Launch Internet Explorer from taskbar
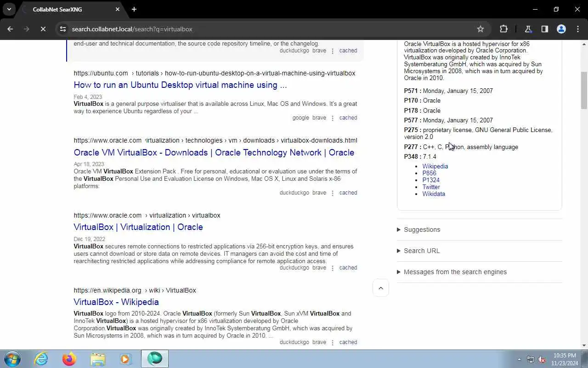Image resolution: width=588 pixels, height=368 pixels. (41, 359)
